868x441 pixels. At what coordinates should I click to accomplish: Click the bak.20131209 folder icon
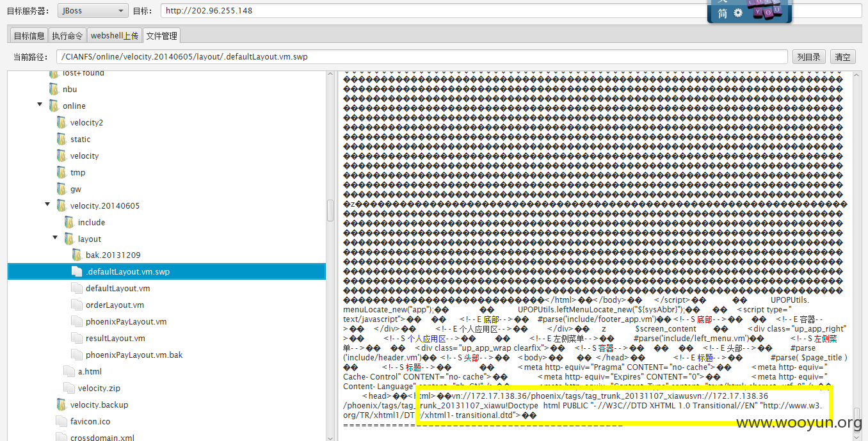point(77,255)
